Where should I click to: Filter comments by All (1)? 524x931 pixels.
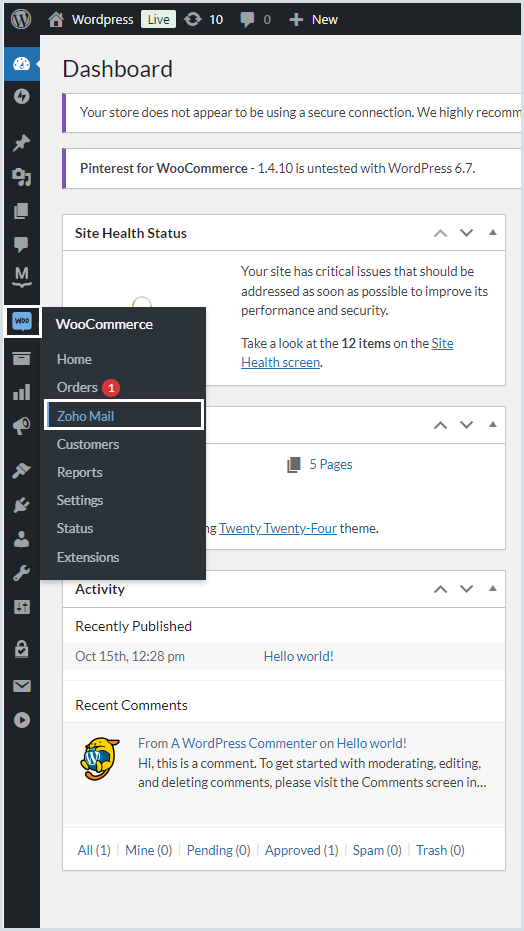point(94,850)
